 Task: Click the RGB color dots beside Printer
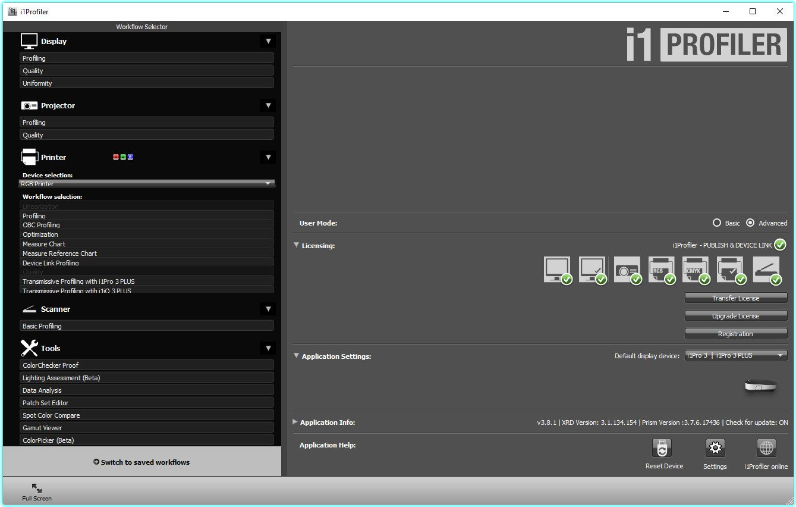click(x=123, y=157)
